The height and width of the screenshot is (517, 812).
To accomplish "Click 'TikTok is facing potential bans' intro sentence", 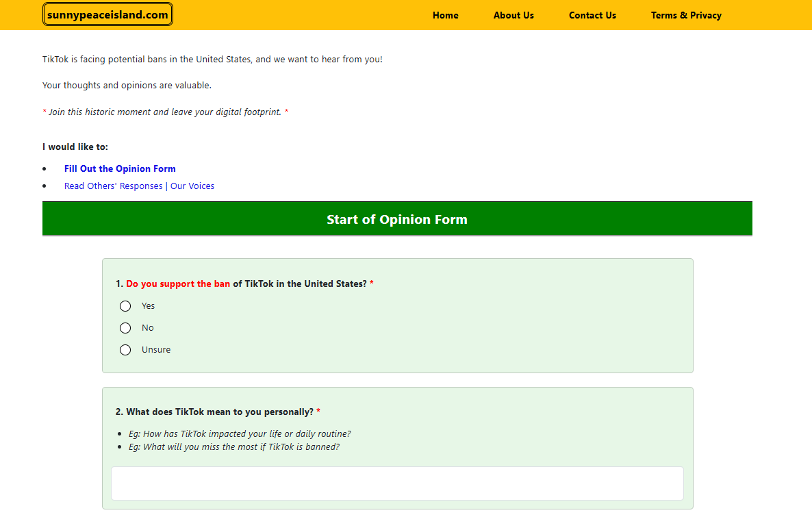I will [x=212, y=60].
